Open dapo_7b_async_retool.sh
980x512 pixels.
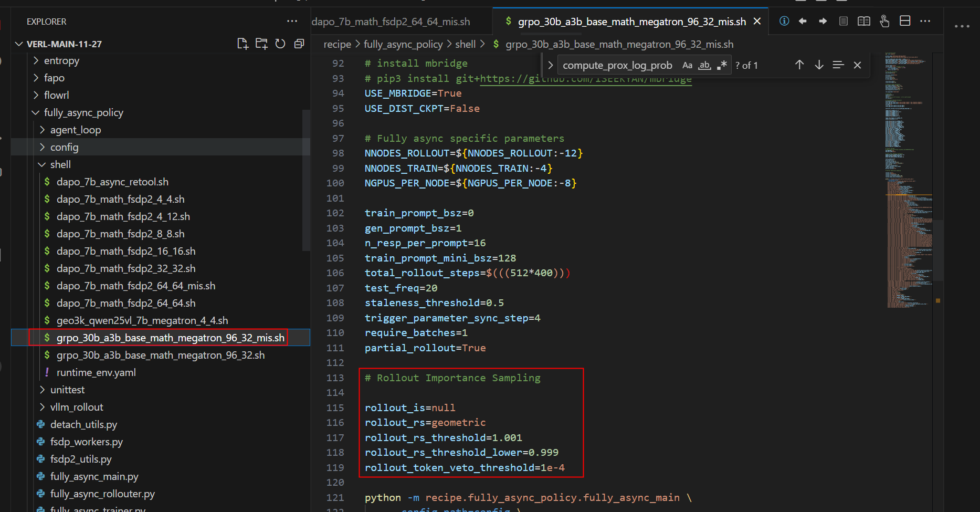point(112,182)
